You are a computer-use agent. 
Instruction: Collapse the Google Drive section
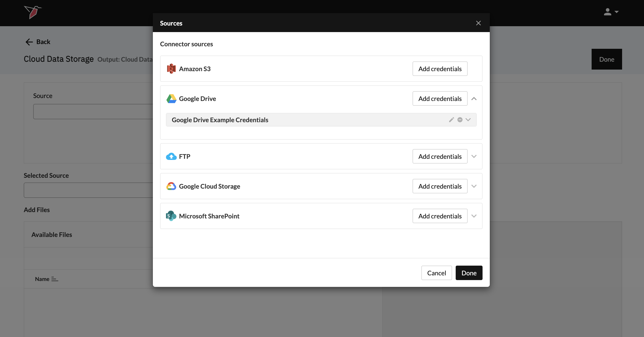point(474,99)
